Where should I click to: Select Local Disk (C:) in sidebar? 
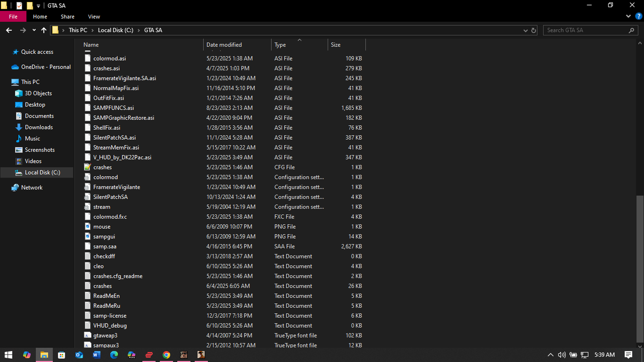pos(37,172)
